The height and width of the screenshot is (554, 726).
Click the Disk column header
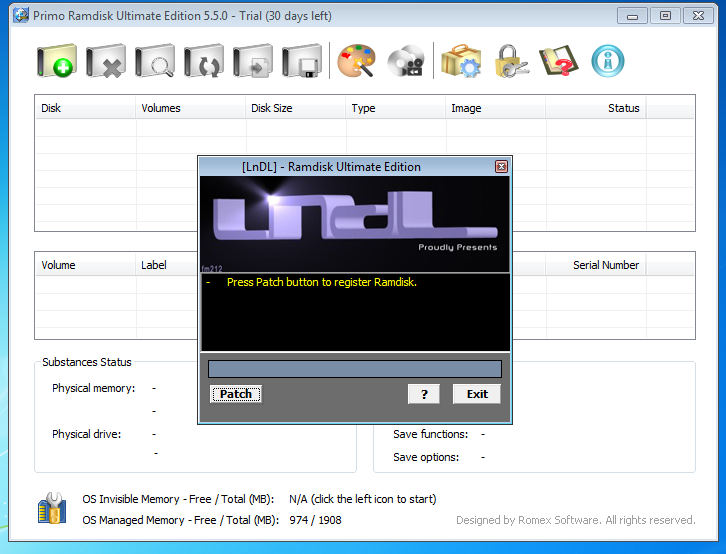click(x=86, y=108)
